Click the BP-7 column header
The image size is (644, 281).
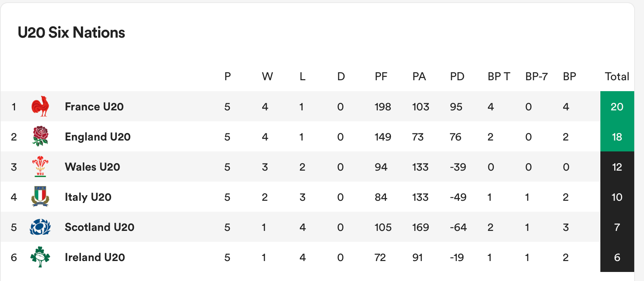coord(536,76)
